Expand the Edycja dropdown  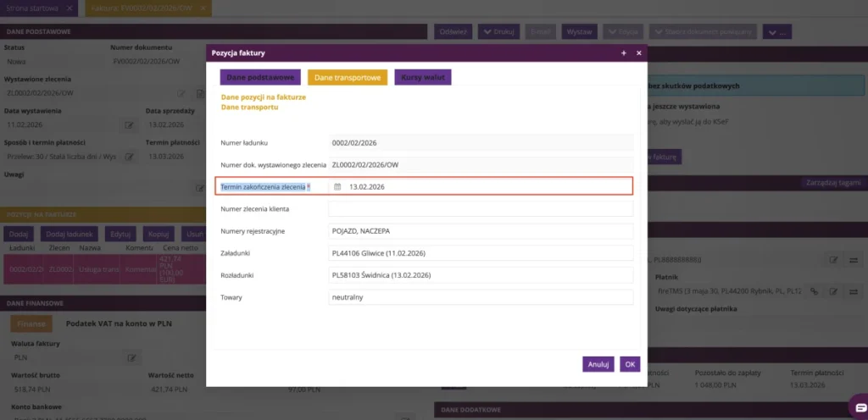tap(623, 31)
